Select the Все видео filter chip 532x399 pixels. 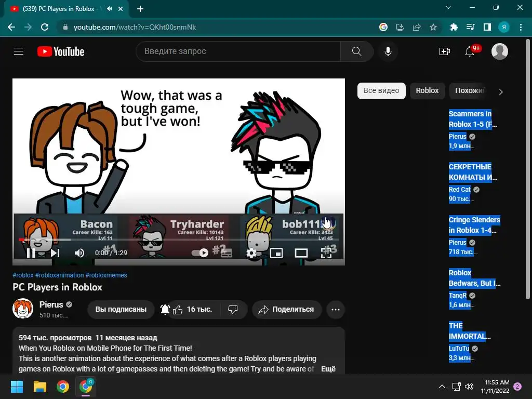[x=381, y=90]
